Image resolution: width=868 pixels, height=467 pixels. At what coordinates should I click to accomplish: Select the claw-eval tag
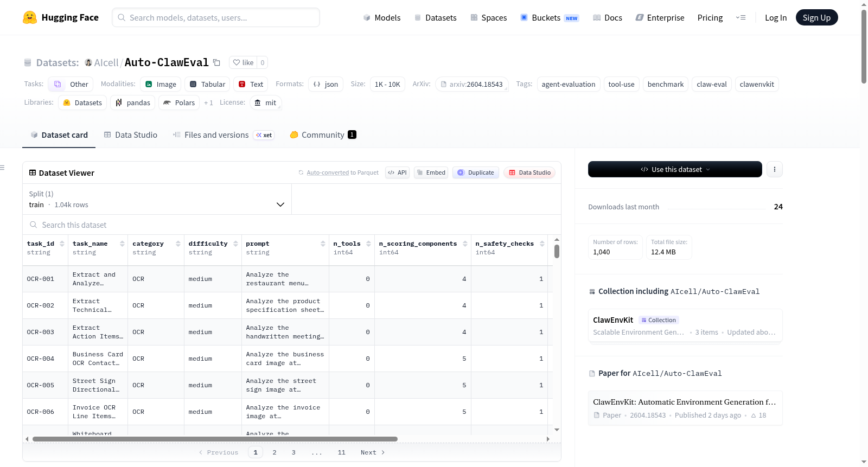tap(711, 84)
